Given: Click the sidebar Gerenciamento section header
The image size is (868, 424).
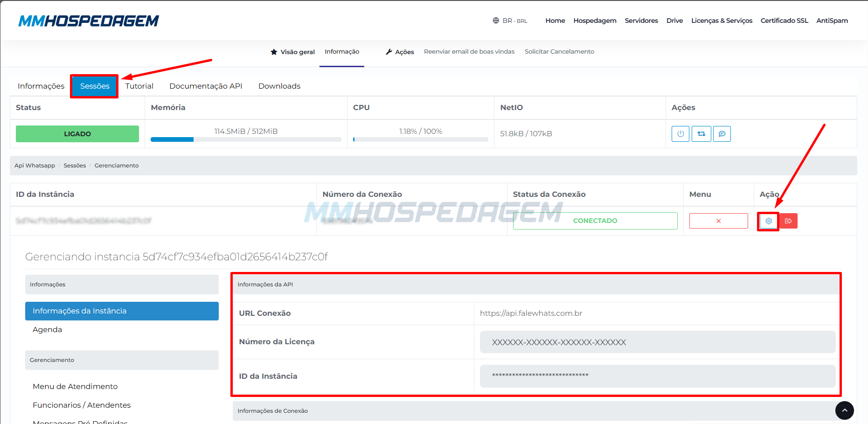Looking at the screenshot, I should (122, 360).
